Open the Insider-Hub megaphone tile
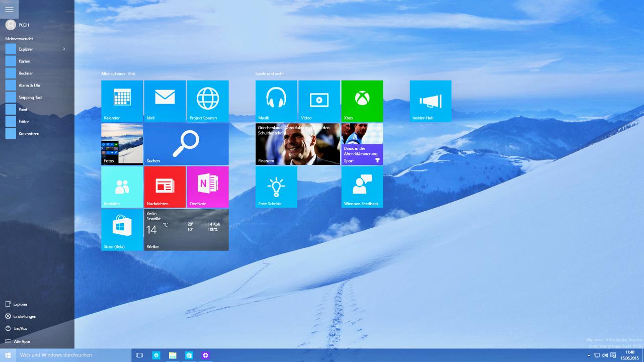Image resolution: width=644 pixels, height=362 pixels. coord(430,101)
